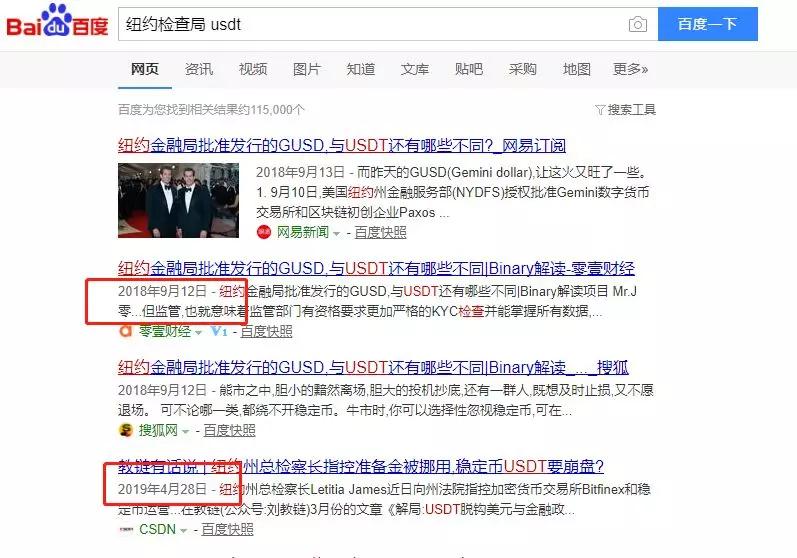
Task: Click the 网易新闻 source icon
Action: click(264, 232)
